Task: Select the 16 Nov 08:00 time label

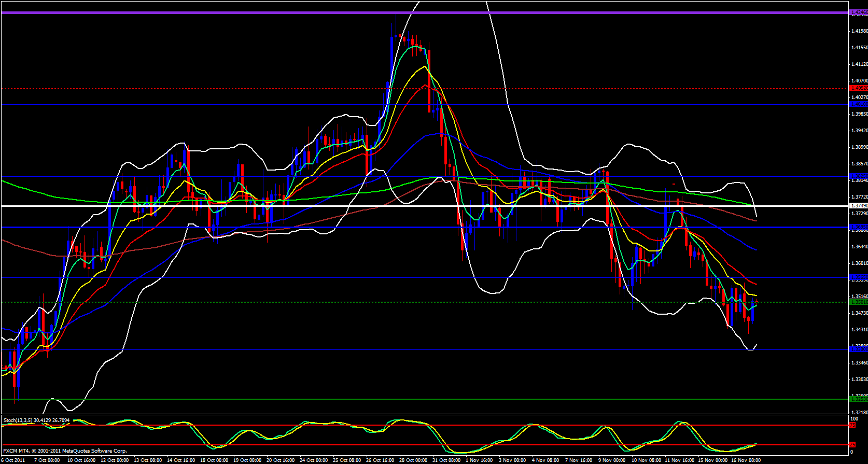Action: (x=746, y=460)
